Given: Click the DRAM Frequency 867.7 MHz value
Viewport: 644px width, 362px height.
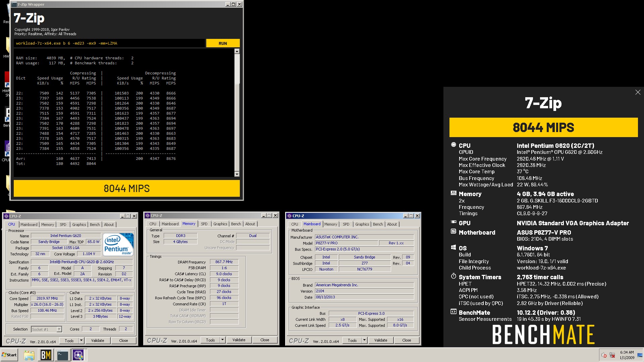Looking at the screenshot, I should (x=224, y=262).
